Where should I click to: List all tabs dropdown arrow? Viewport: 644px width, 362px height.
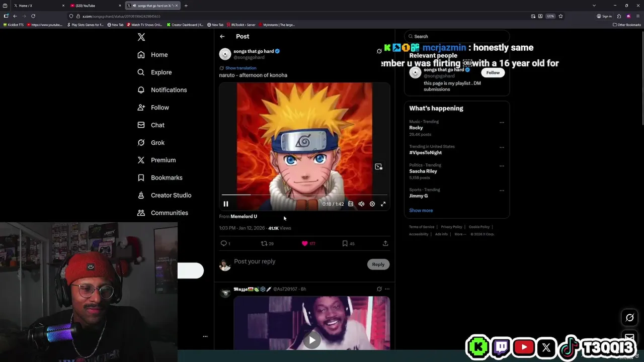click(594, 6)
